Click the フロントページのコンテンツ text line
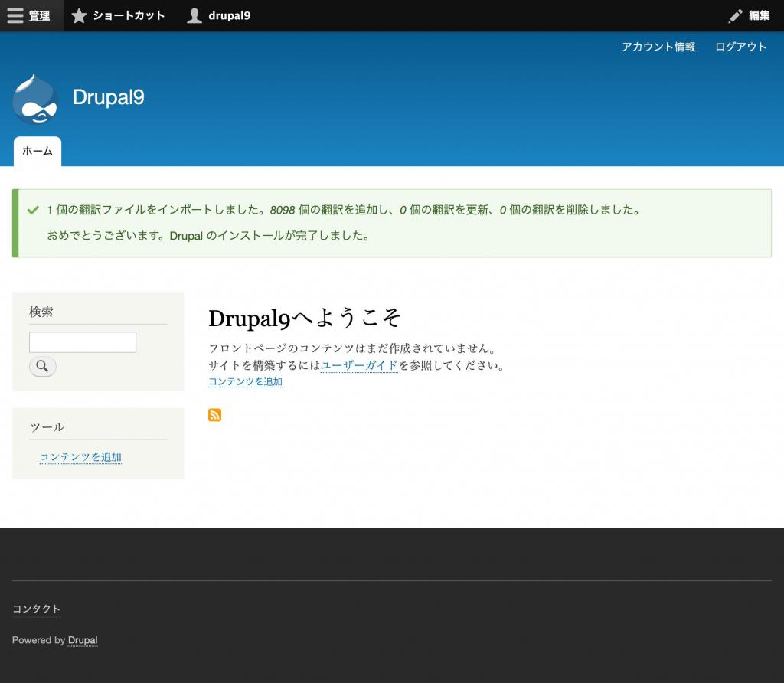784x683 pixels. tap(352, 348)
